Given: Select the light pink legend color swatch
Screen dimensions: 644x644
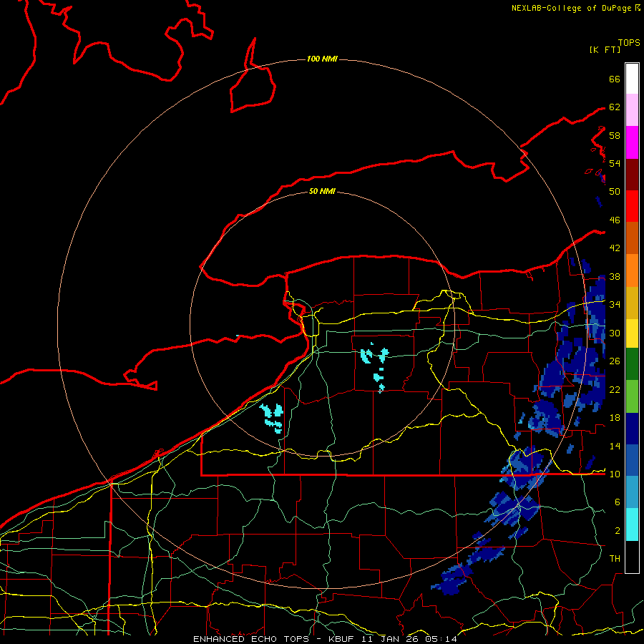Looking at the screenshot, I should pyautogui.click(x=632, y=109).
